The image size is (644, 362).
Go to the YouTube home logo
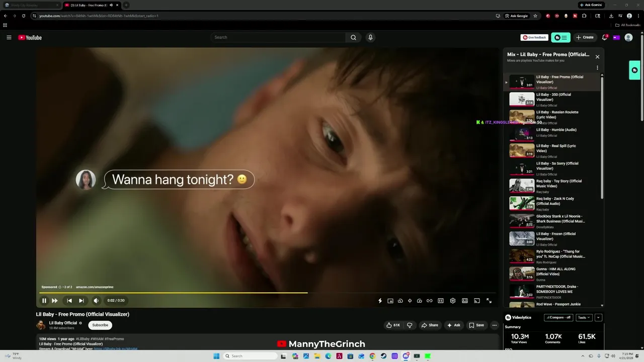point(30,37)
